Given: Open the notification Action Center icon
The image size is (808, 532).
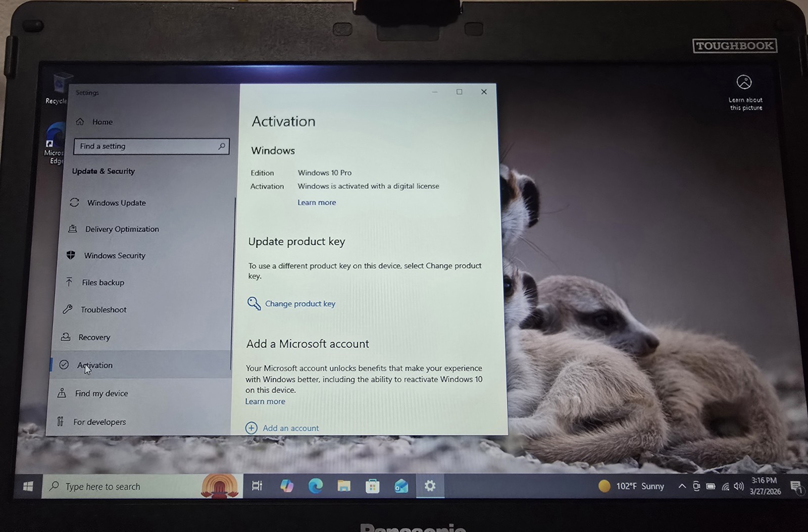Looking at the screenshot, I should click(x=796, y=487).
